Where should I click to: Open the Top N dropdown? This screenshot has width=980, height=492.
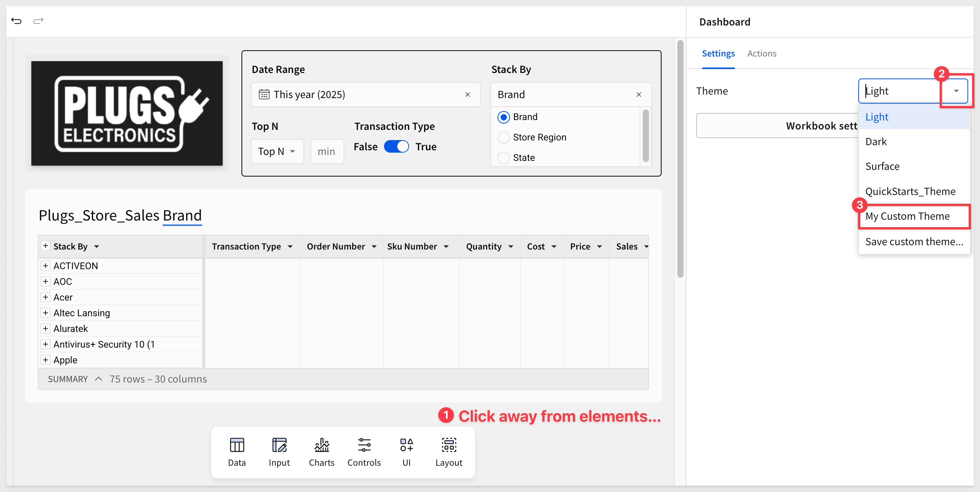tap(277, 151)
